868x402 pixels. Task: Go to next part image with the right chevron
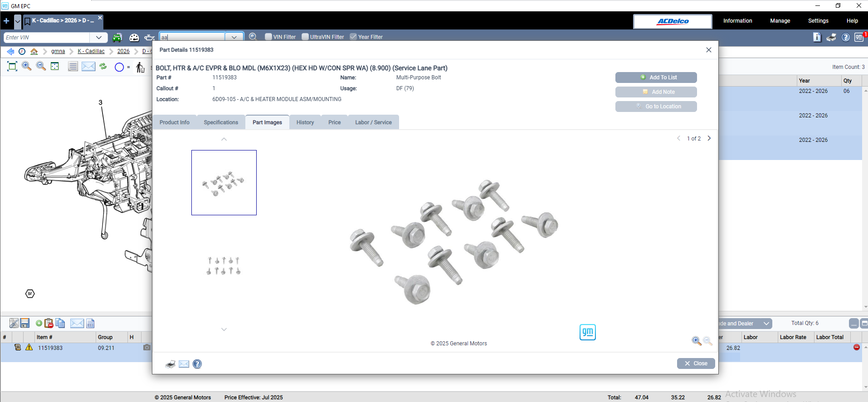coord(709,138)
